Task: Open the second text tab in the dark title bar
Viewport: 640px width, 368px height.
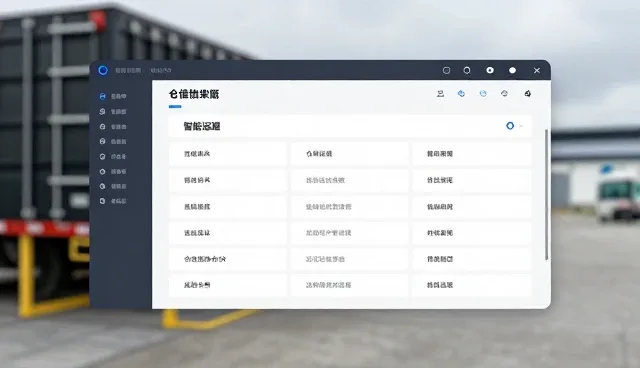Action: point(161,71)
